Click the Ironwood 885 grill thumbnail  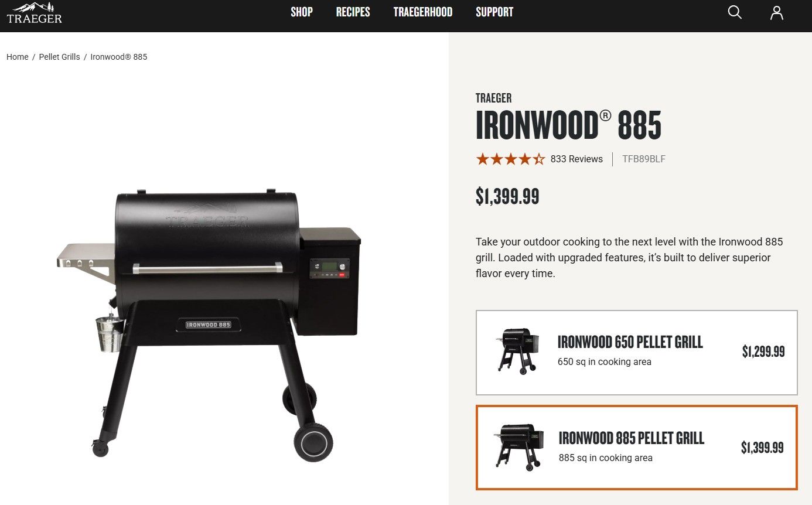(x=519, y=447)
